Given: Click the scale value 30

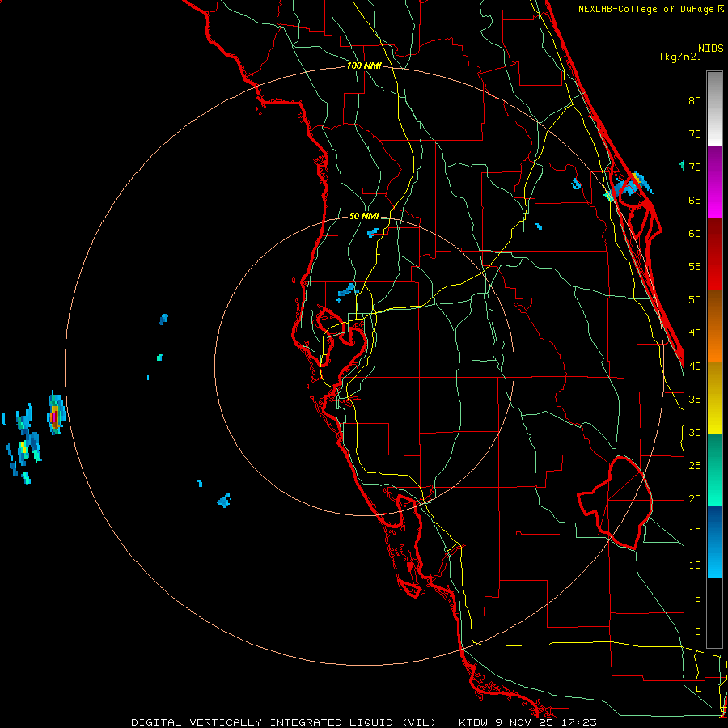Looking at the screenshot, I should coord(695,432).
